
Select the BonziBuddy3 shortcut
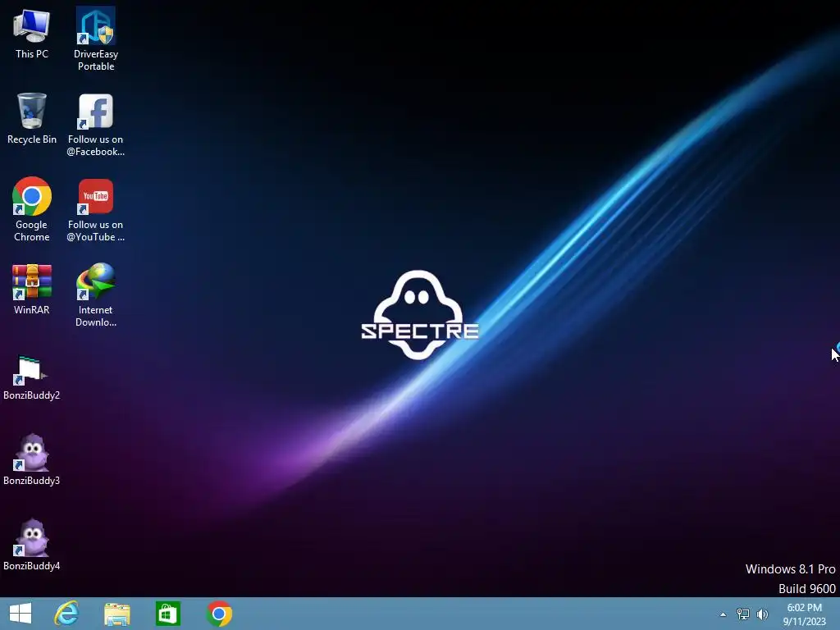(x=32, y=459)
